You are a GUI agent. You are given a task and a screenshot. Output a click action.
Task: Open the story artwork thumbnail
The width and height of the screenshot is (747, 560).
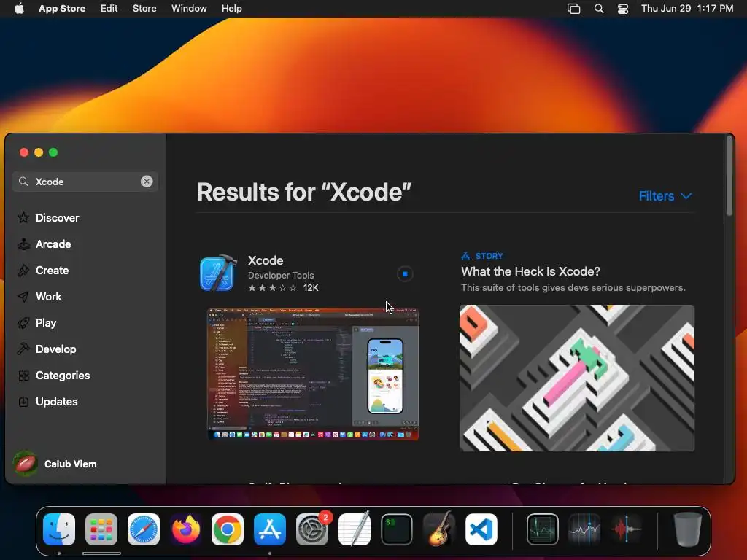point(577,378)
